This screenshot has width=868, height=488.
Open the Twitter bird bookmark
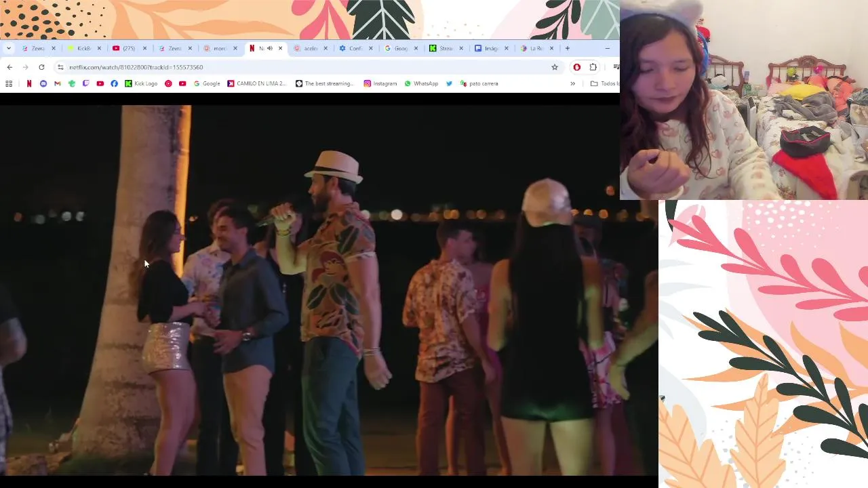(x=449, y=83)
